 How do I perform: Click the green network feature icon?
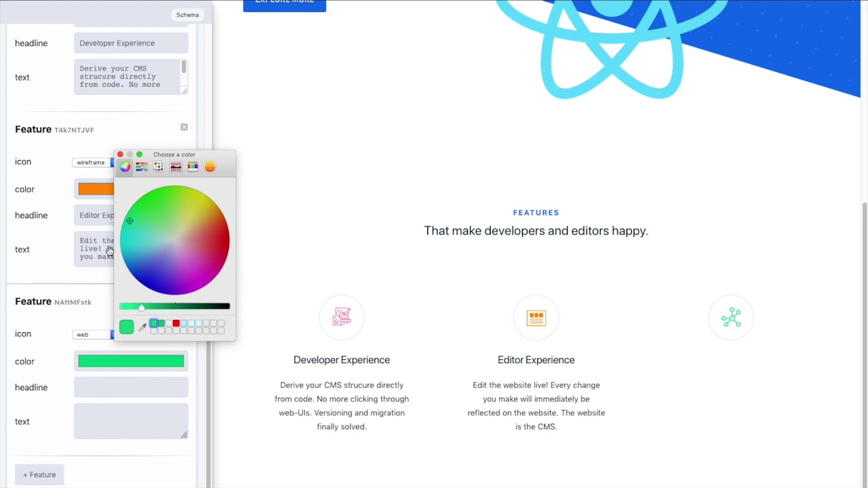tap(731, 317)
